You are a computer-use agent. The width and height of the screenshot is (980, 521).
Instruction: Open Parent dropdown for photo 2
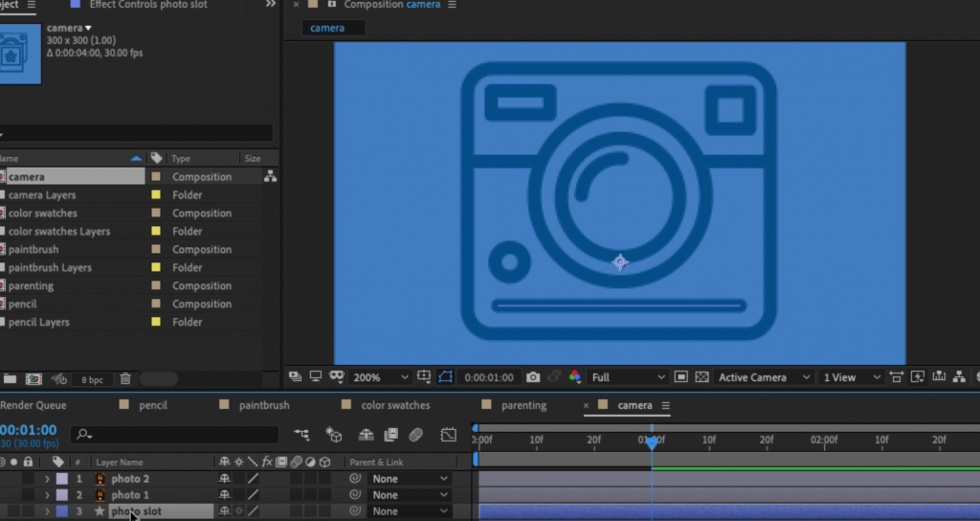[x=410, y=479]
